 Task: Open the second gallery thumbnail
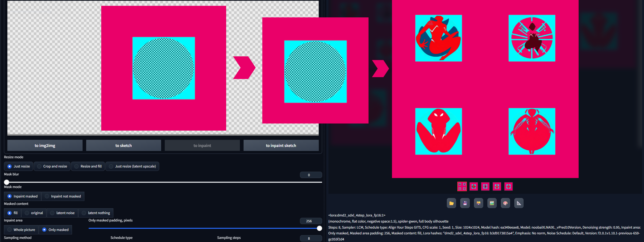click(x=474, y=186)
